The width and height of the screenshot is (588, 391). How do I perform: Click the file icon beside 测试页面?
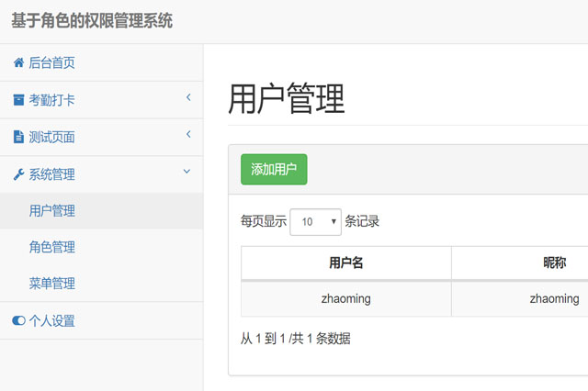18,137
